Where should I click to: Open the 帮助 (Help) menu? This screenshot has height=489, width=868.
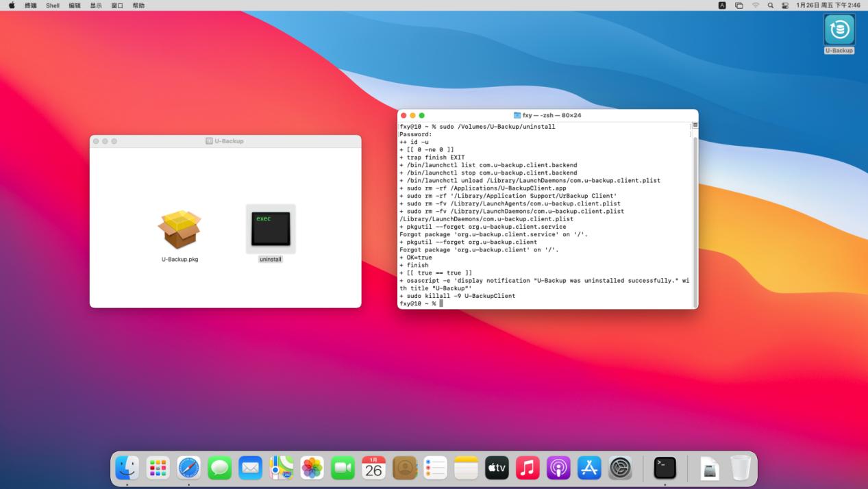pos(138,5)
